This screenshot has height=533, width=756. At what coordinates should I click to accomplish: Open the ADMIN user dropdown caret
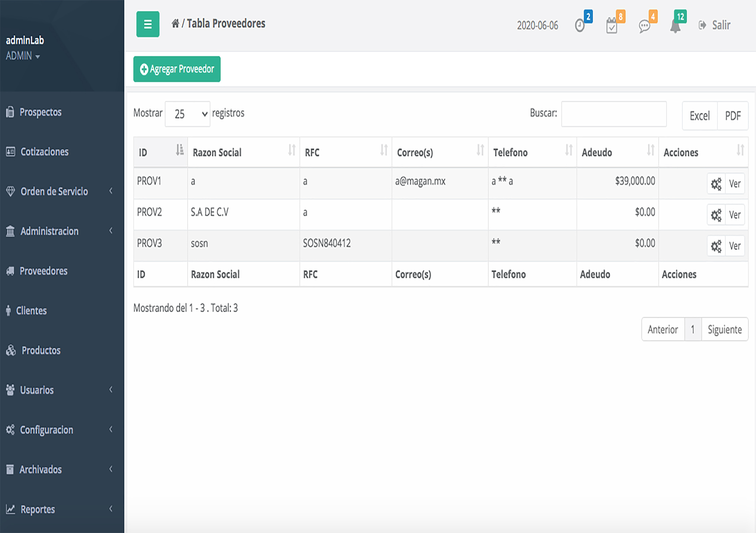38,57
